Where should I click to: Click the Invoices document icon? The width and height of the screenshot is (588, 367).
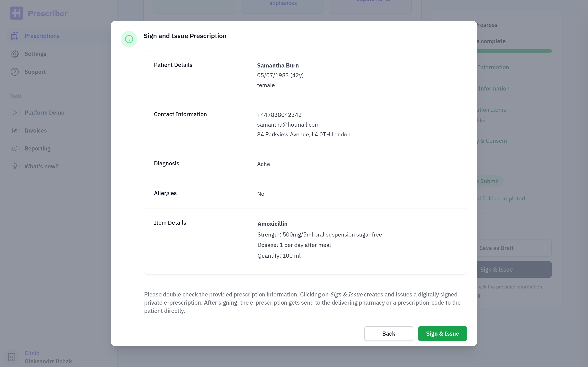pos(14,130)
